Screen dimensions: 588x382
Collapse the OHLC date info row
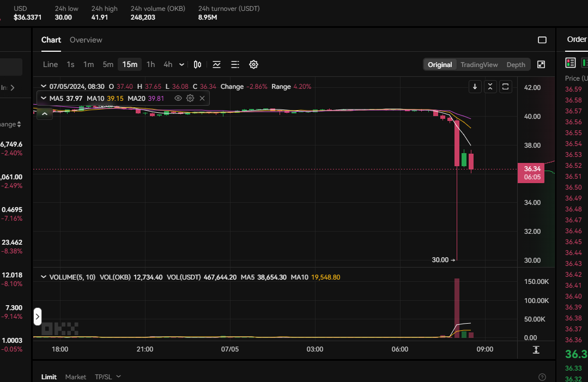(x=44, y=86)
